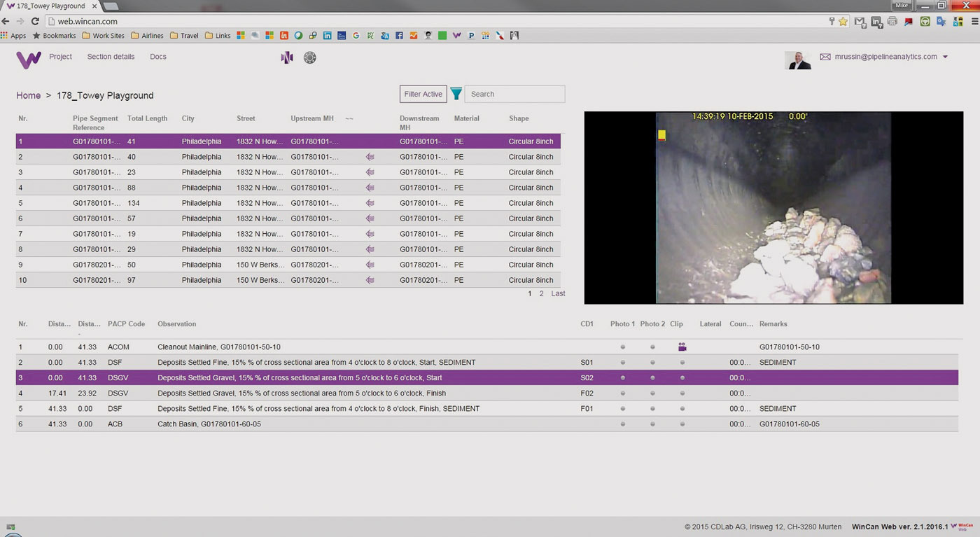Click the password key icon in address bar
Image resolution: width=980 pixels, height=537 pixels.
click(x=832, y=21)
